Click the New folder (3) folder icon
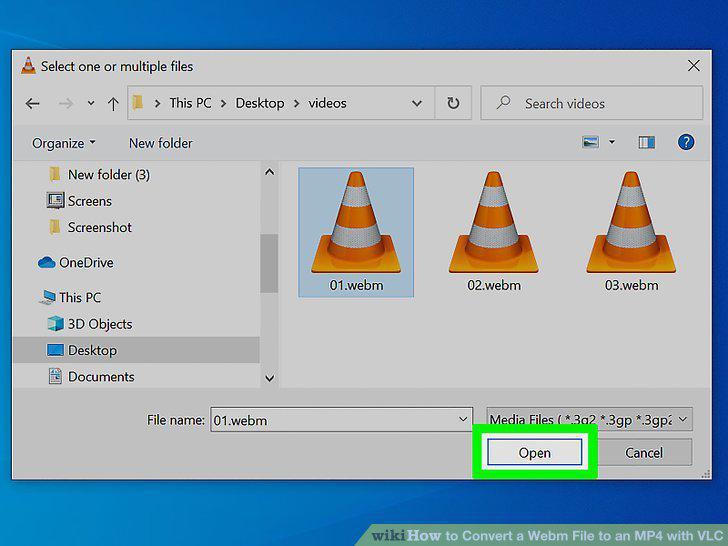The height and width of the screenshot is (546, 728). coord(55,175)
